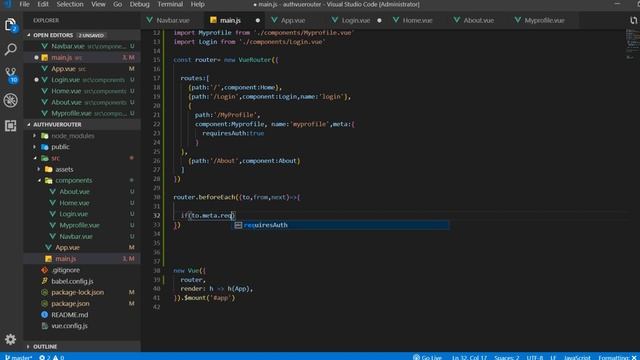Select main.js in Open Editors list
Image resolution: width=640 pixels, height=360 pixels.
pos(82,58)
